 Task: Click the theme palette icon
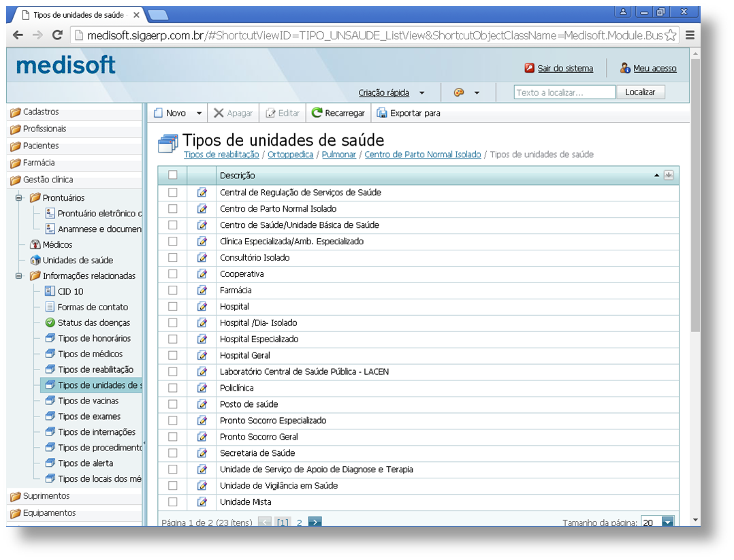point(459,92)
